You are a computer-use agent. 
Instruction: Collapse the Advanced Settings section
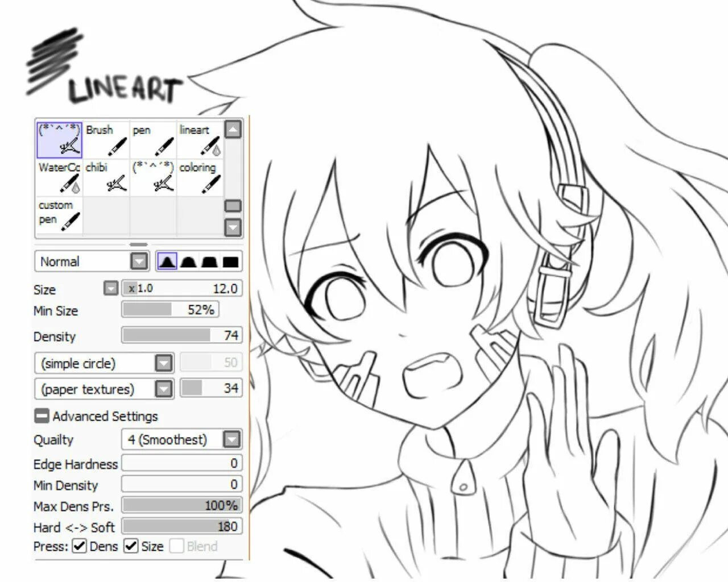tap(42, 416)
